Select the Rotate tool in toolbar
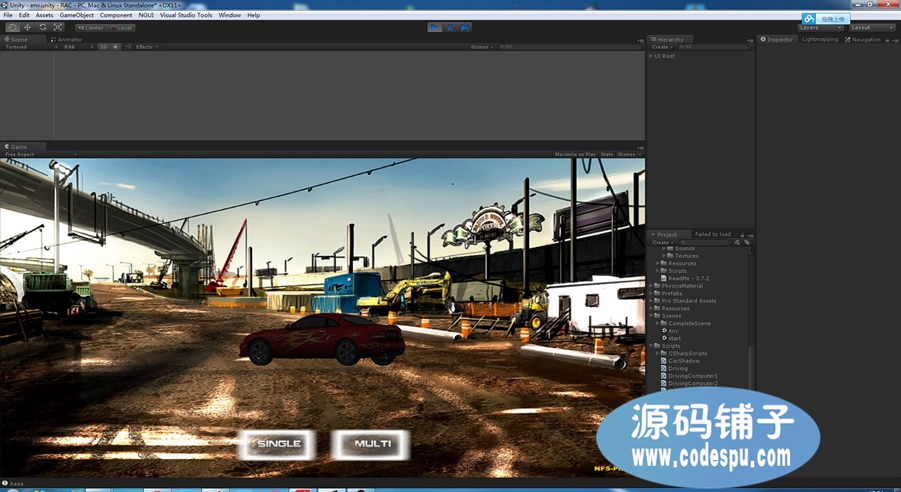The image size is (901, 492). click(43, 28)
